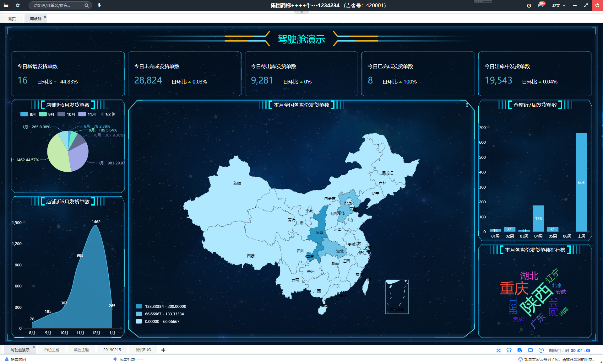
Task: Click the 销售顾问 user icon
Action: pyautogui.click(x=7, y=359)
